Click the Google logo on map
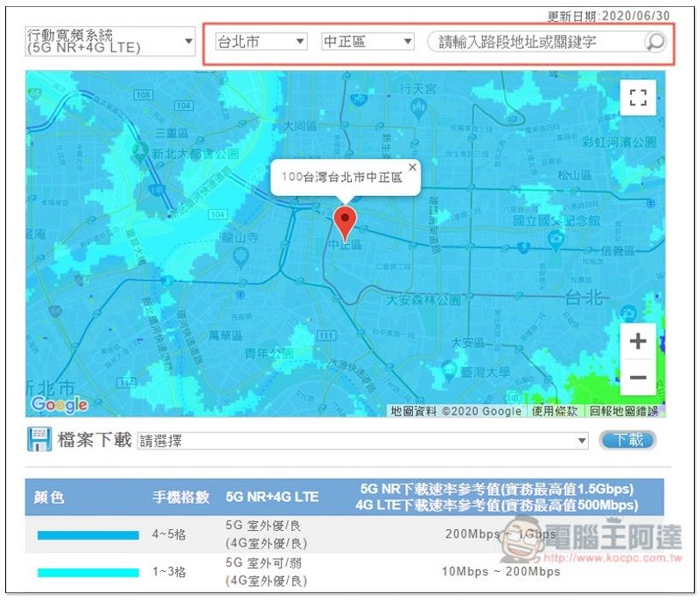The image size is (700, 600). click(59, 404)
